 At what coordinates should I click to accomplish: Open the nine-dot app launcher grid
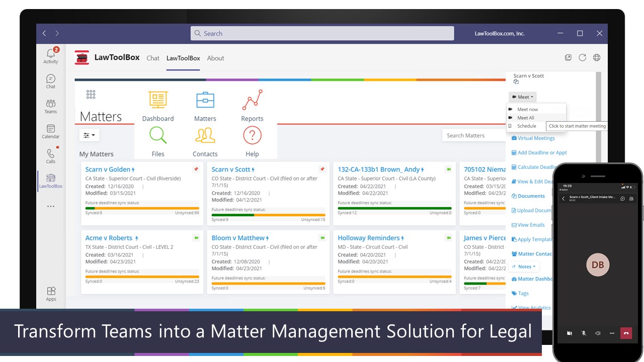point(91,95)
